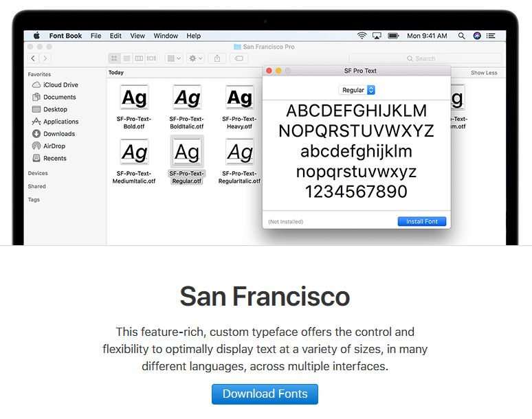
Task: Click the Today section header
Action: click(116, 72)
